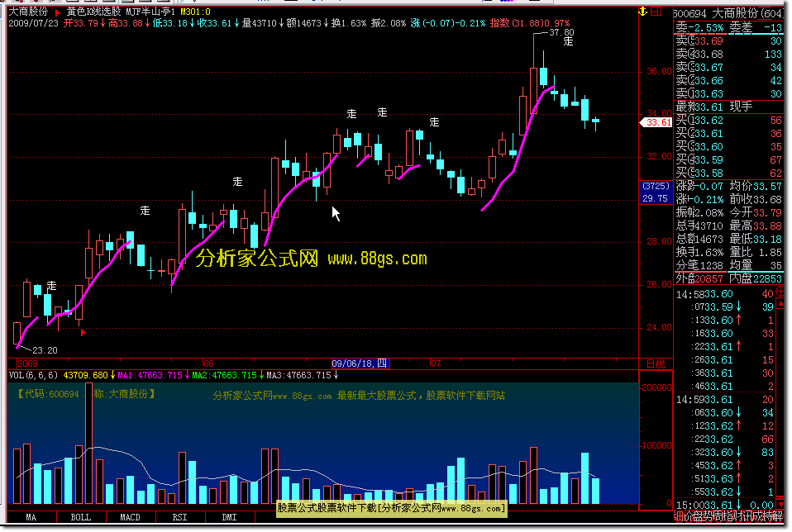Click the 委差 -13 value
Screen dimensions: 792x532
[773, 28]
